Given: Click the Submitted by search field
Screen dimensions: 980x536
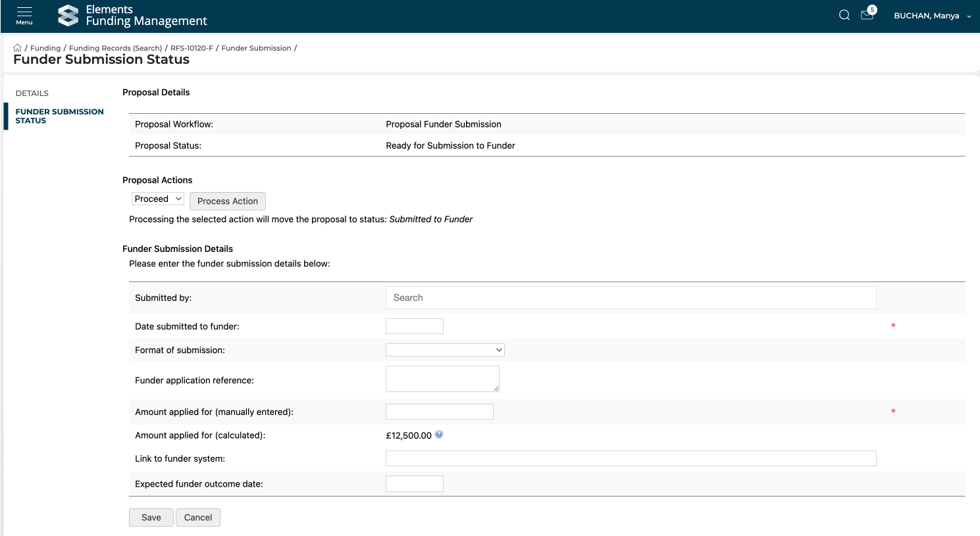Looking at the screenshot, I should click(x=631, y=297).
